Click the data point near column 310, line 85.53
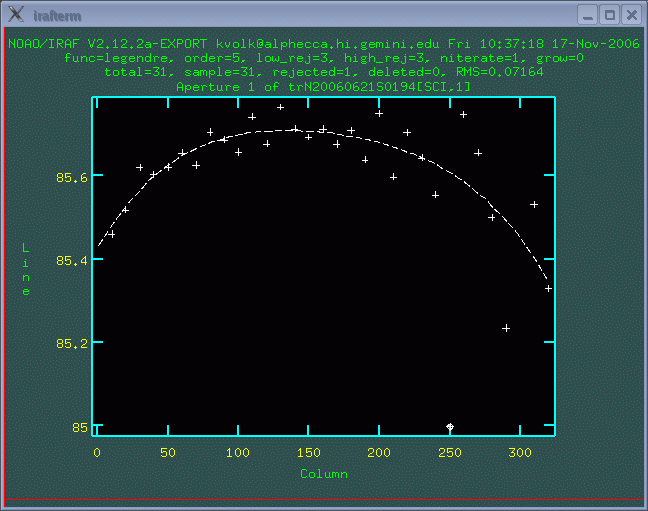Image resolution: width=648 pixels, height=511 pixels. click(534, 205)
